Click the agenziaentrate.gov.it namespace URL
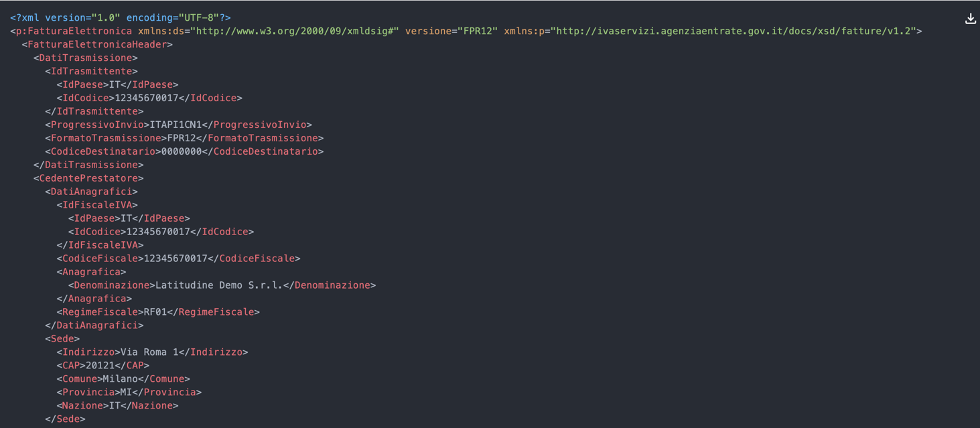 (733, 31)
